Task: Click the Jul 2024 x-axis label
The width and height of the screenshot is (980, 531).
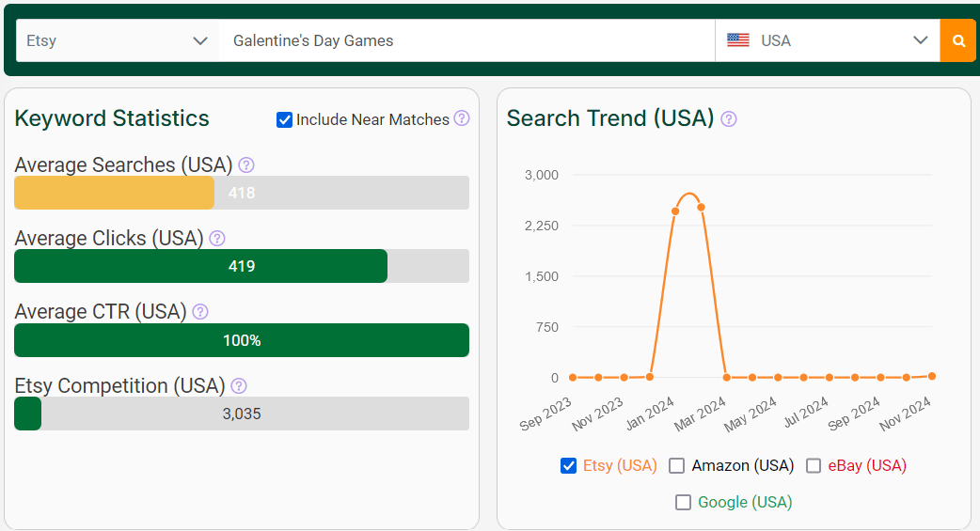Action: tap(806, 413)
